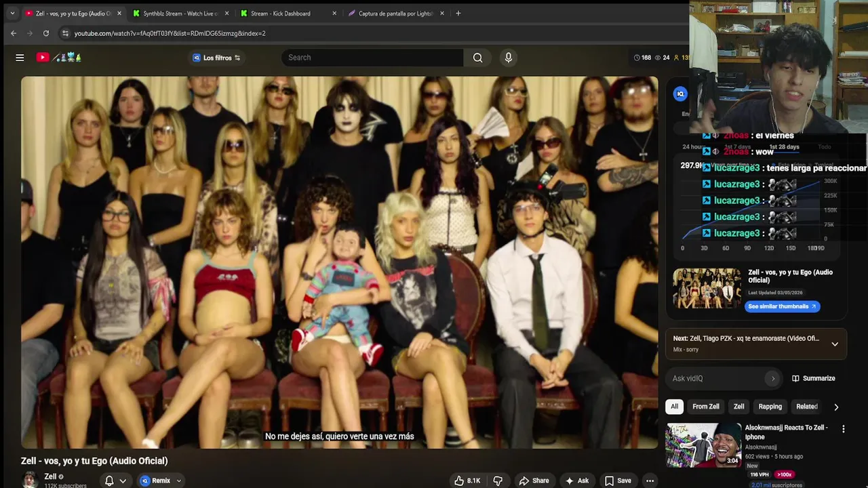This screenshot has height=488, width=868.
Task: Start voice search with microphone icon
Action: 509,58
